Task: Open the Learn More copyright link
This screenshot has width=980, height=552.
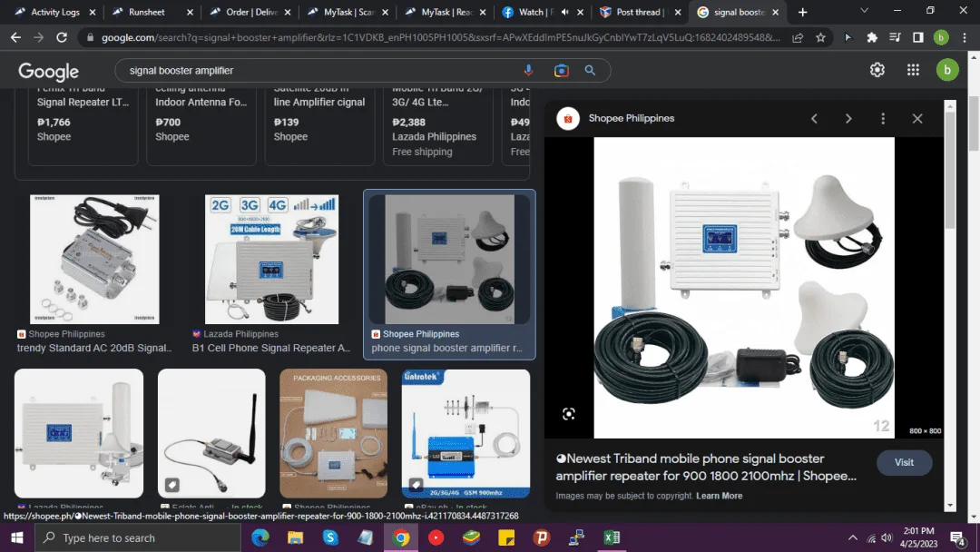Action: pos(719,496)
